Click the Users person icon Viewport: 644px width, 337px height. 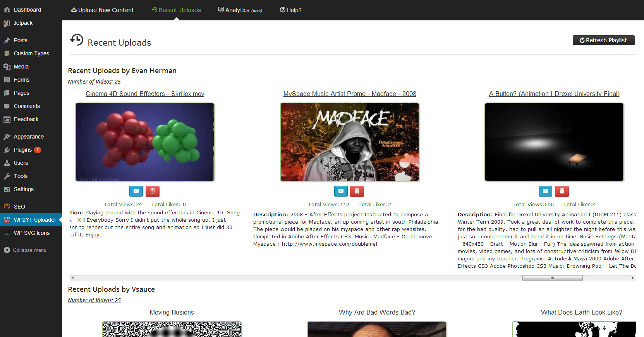(x=7, y=163)
